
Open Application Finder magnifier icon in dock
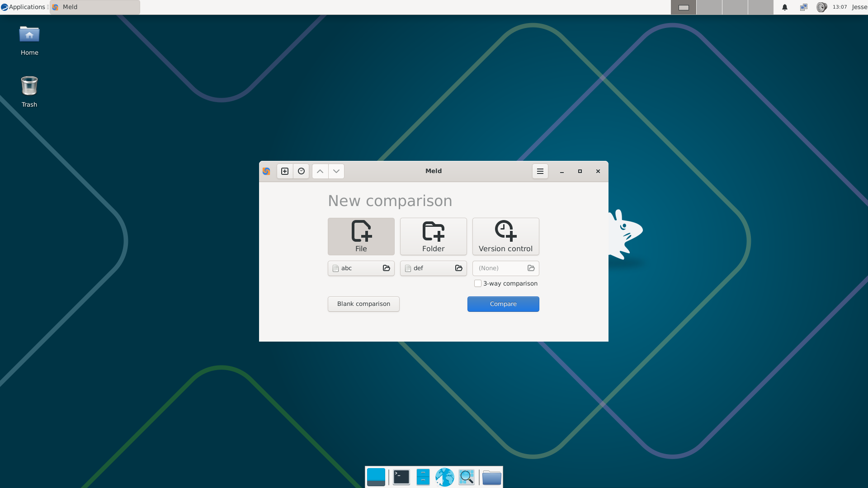coord(467,477)
